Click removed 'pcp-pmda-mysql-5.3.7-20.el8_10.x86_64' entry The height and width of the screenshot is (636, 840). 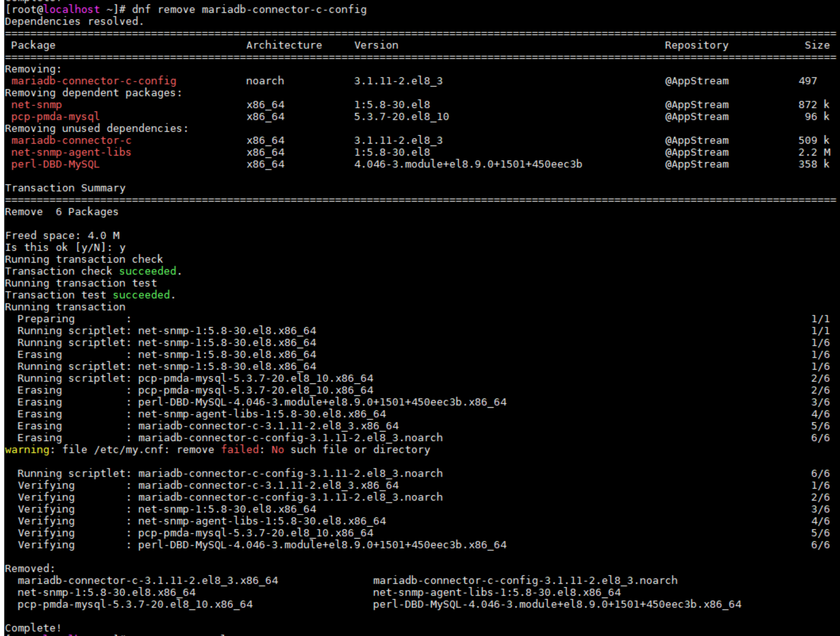135,604
